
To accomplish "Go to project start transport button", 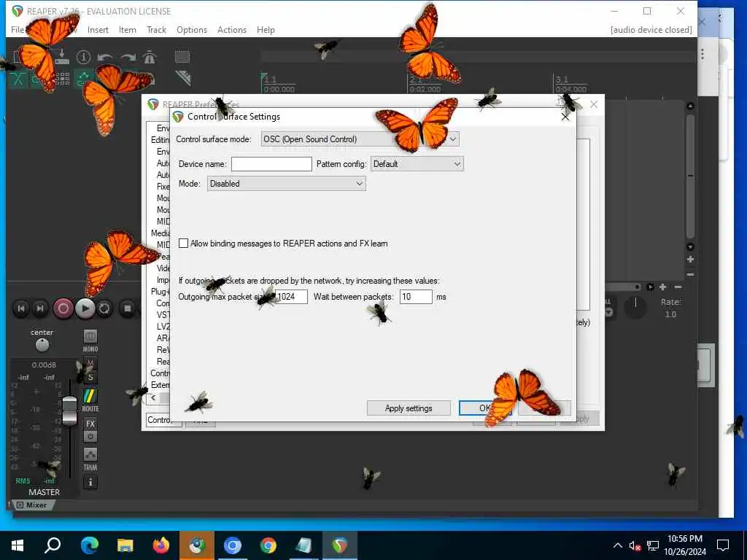I will point(21,308).
